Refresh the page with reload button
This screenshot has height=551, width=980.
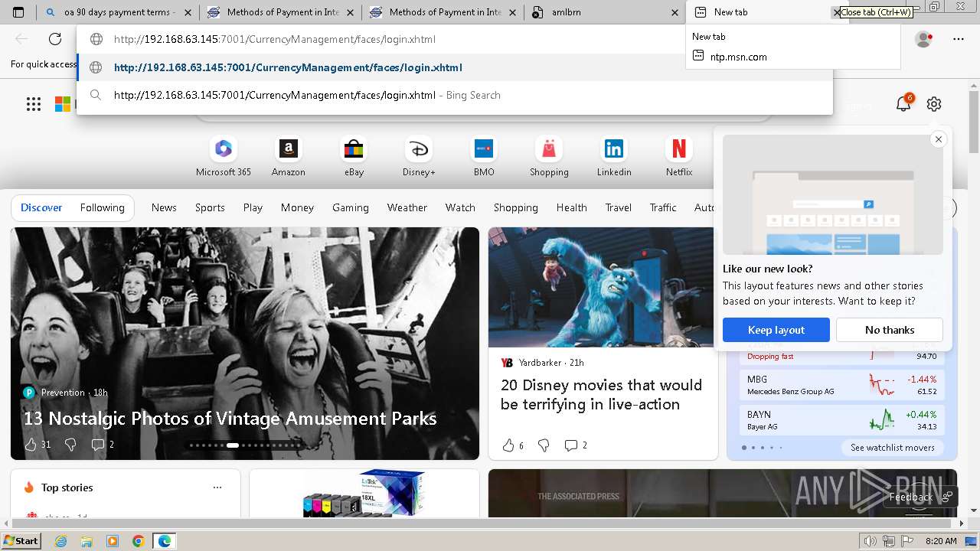tap(55, 39)
